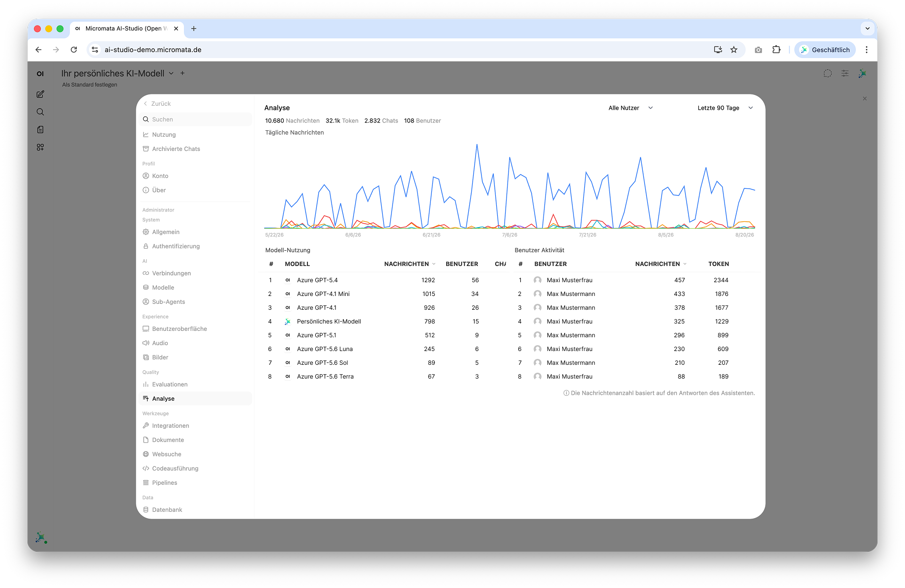
Task: Select Konto in the settings sidebar
Action: point(195,176)
